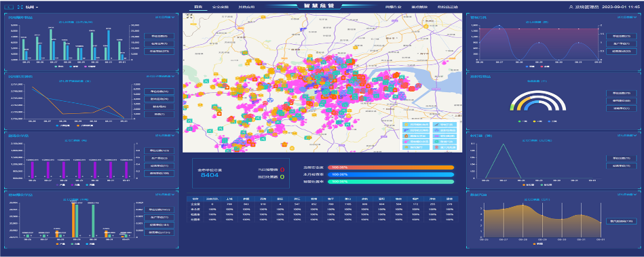Screen dimensions: 644x257
Task: Click 网点(7) button in 民用枪支弹药 panel
Action: click(x=159, y=114)
